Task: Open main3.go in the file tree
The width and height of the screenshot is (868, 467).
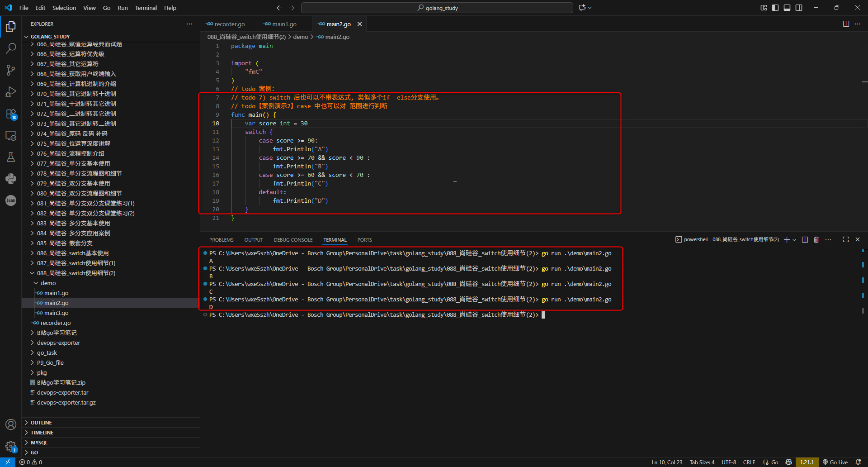Action: (111, 313)
